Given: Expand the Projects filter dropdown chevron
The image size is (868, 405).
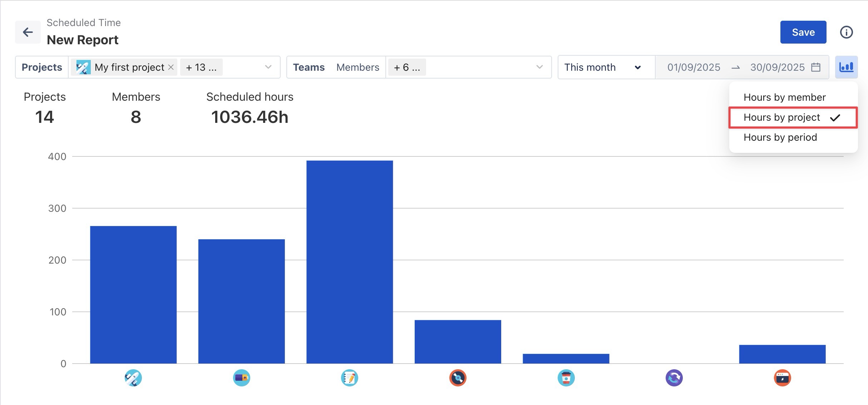Looking at the screenshot, I should tap(268, 67).
